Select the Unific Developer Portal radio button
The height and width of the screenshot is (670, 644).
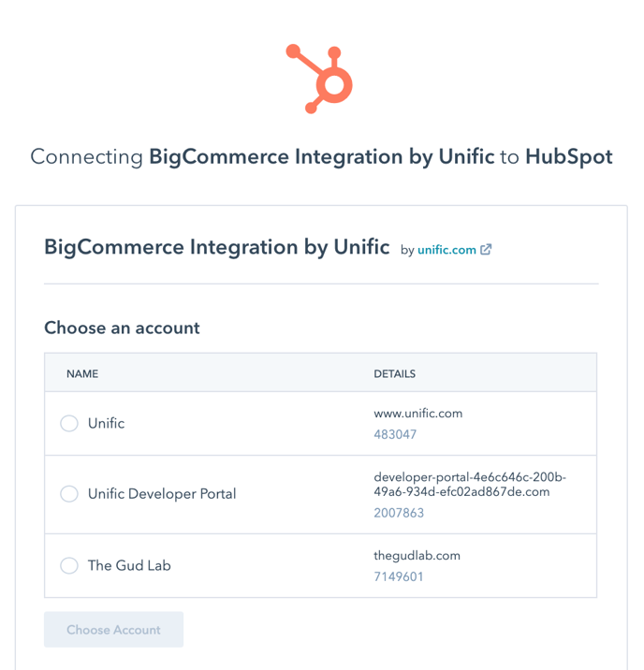click(69, 494)
